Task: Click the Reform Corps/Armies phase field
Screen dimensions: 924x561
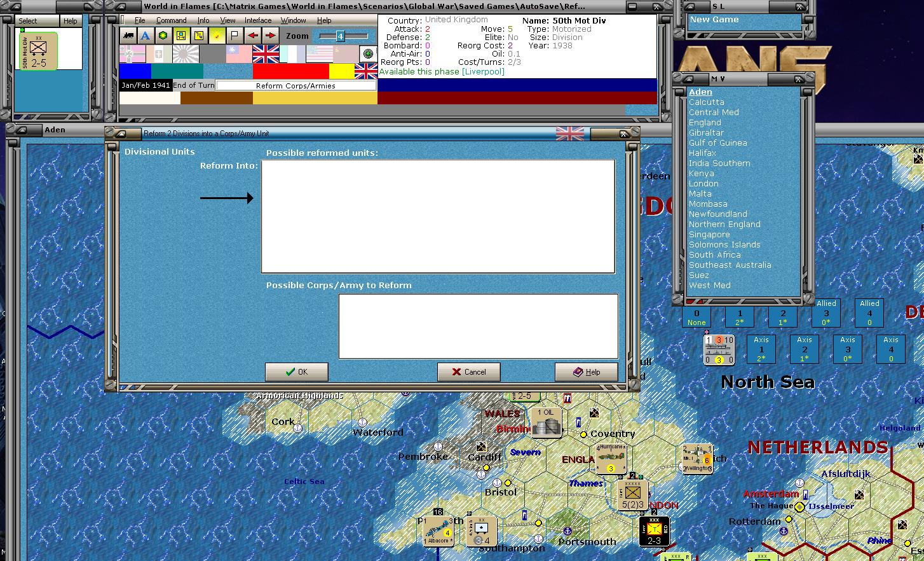Action: click(x=296, y=85)
